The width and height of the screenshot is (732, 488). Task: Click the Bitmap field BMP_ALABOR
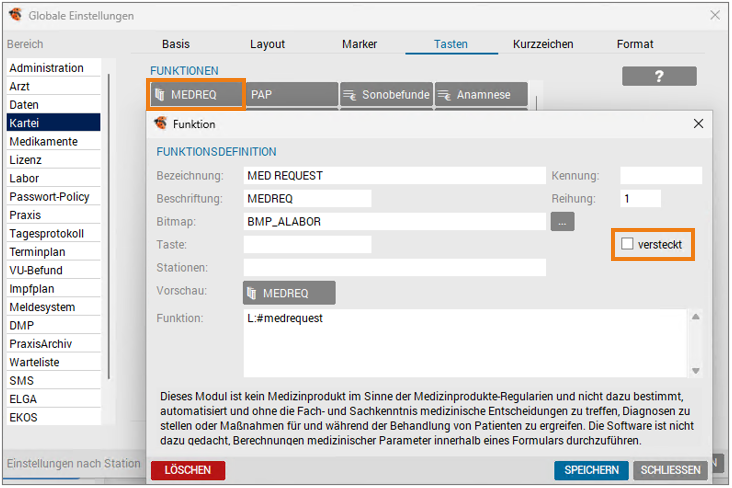(x=394, y=221)
